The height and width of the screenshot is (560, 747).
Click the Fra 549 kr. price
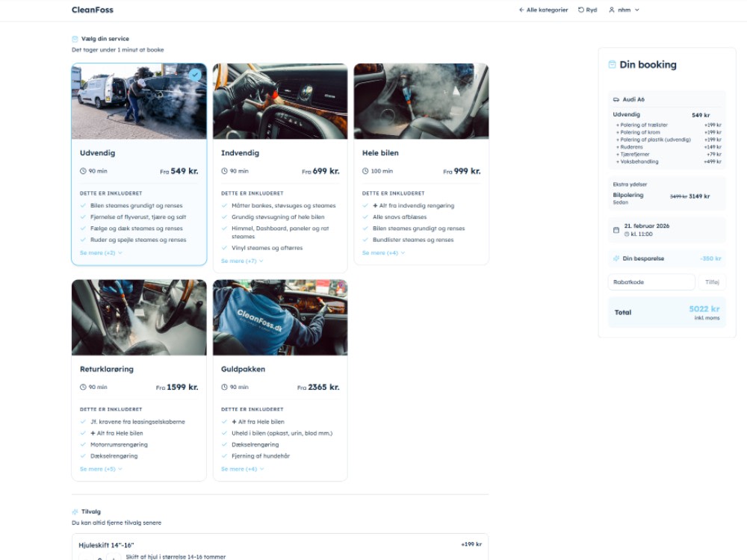pyautogui.click(x=179, y=171)
